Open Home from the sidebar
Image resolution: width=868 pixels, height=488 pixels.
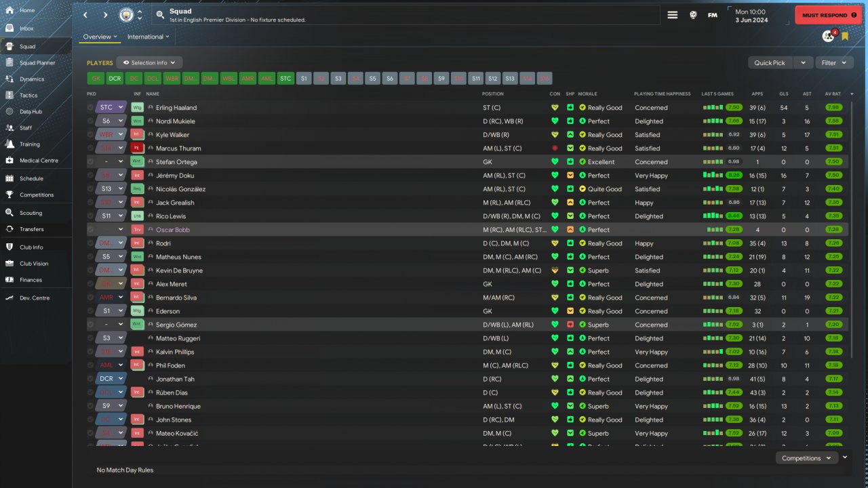point(9,10)
